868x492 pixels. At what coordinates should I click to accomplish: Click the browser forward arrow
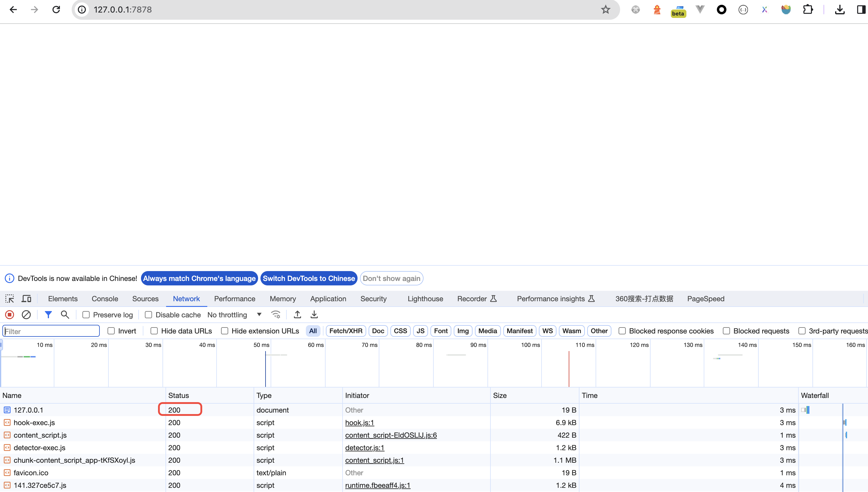click(x=34, y=10)
